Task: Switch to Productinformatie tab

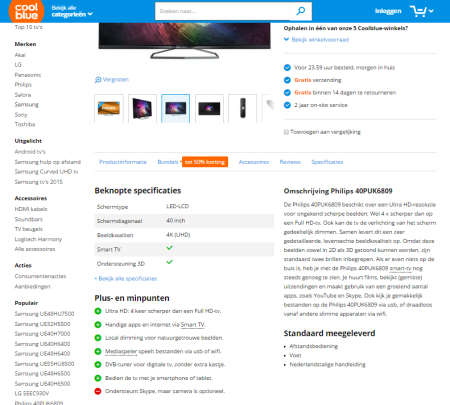Action: [123, 162]
